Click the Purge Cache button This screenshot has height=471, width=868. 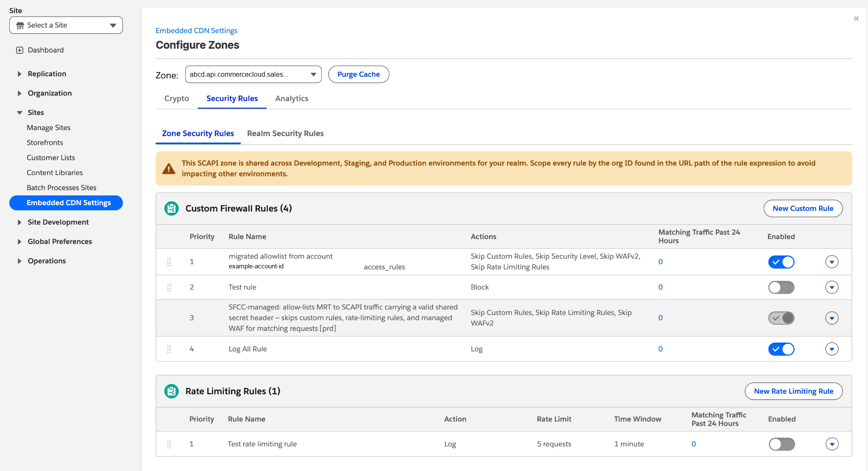359,74
